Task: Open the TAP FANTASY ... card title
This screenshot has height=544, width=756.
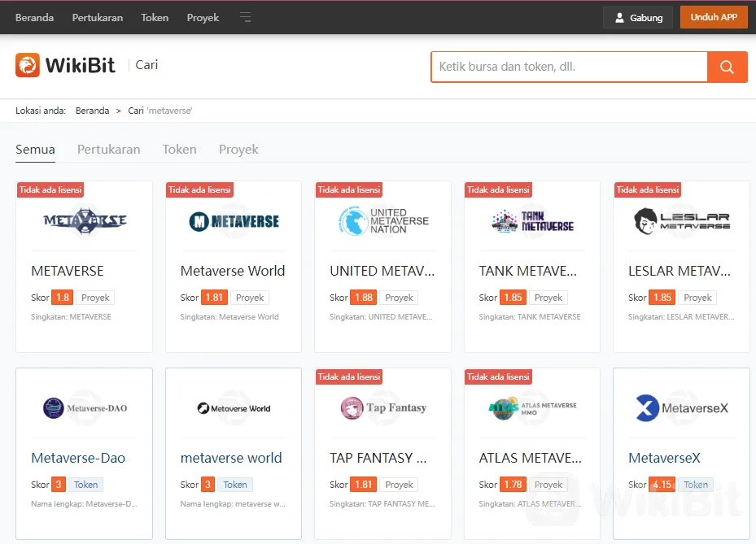Action: (x=378, y=458)
